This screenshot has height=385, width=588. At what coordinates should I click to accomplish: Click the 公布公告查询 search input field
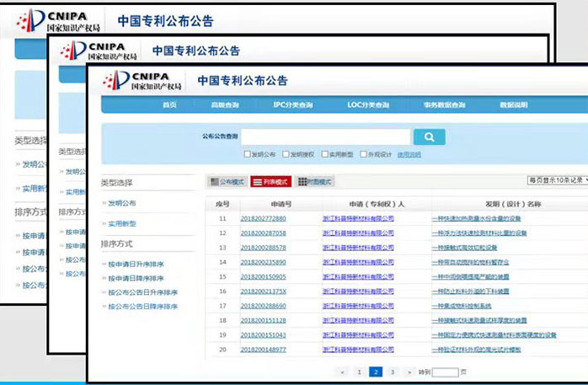tap(326, 137)
